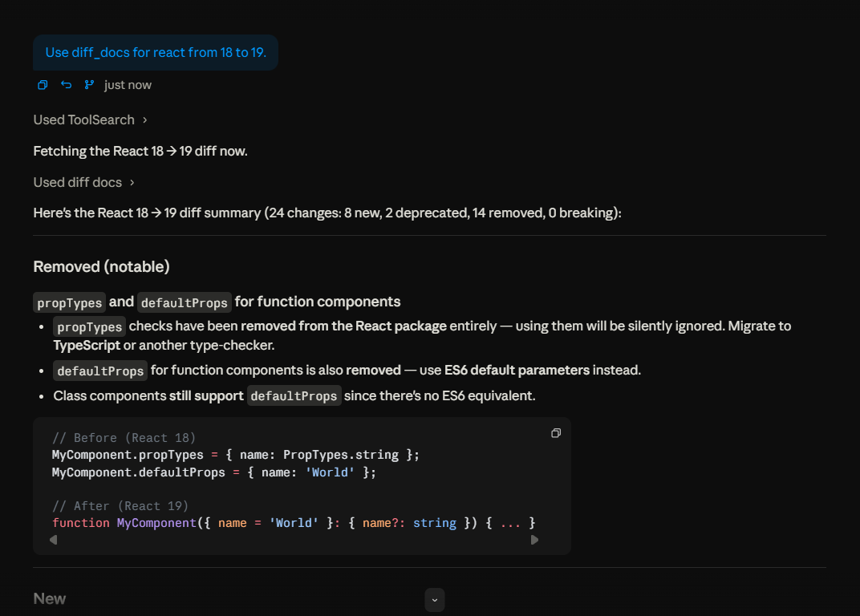The height and width of the screenshot is (616, 860).
Task: Click the 'propTypes' code tag in the subheading
Action: coord(69,302)
